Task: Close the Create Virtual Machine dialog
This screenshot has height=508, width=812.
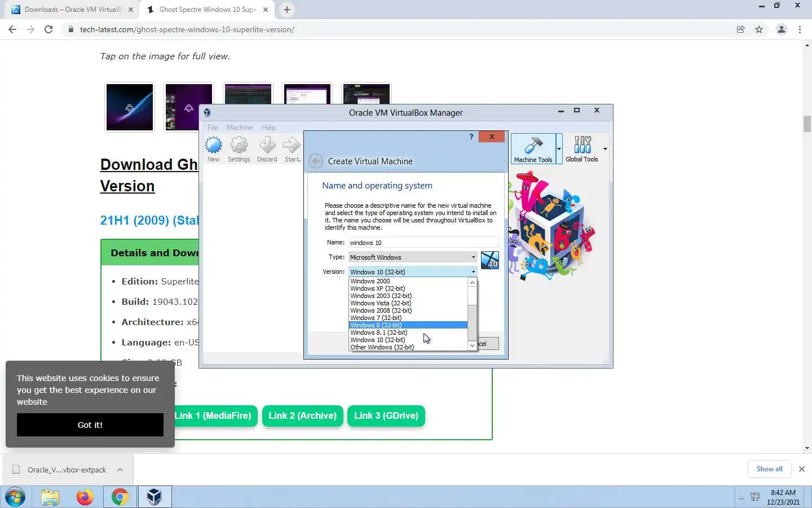Action: (x=492, y=137)
